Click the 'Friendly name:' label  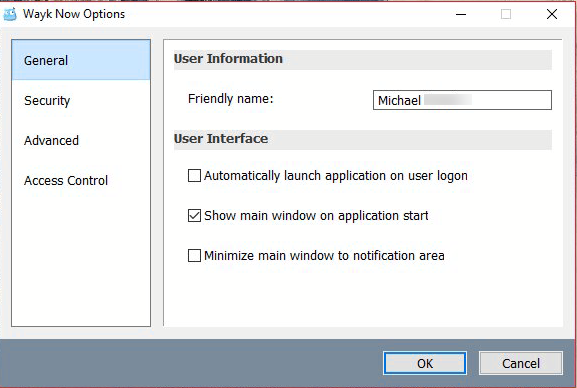coord(230,99)
